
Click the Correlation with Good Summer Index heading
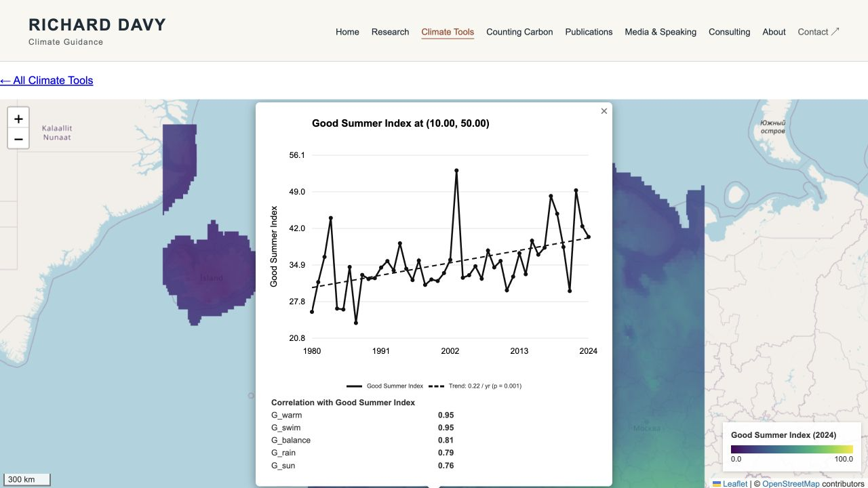[343, 403]
